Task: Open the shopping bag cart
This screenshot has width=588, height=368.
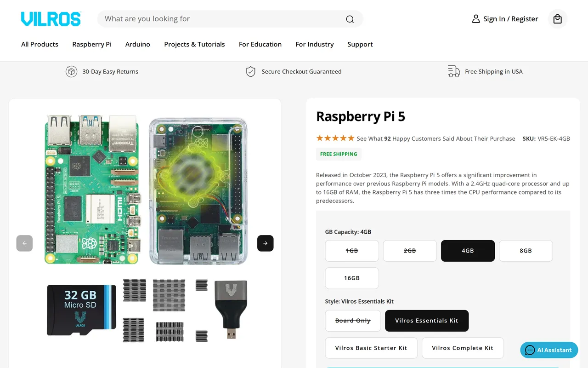Action: click(x=558, y=19)
